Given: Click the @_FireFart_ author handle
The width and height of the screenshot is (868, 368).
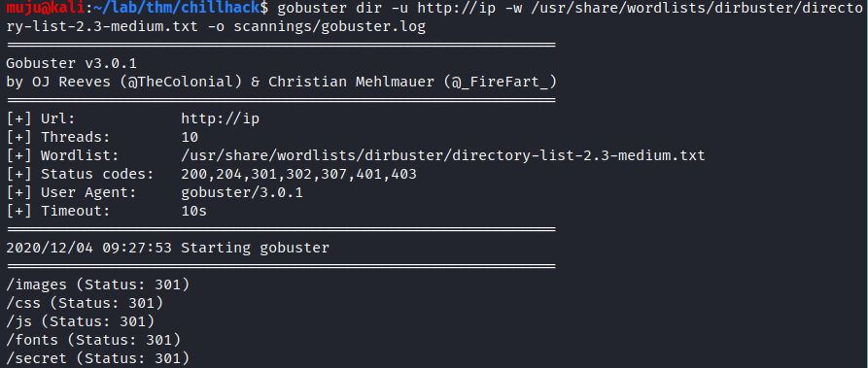Looking at the screenshot, I should pos(500,82).
